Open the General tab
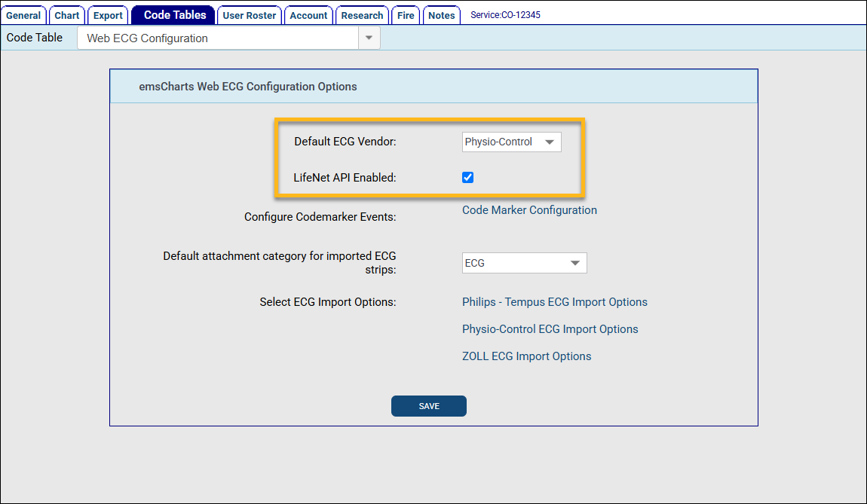This screenshot has width=867, height=504. tap(23, 15)
